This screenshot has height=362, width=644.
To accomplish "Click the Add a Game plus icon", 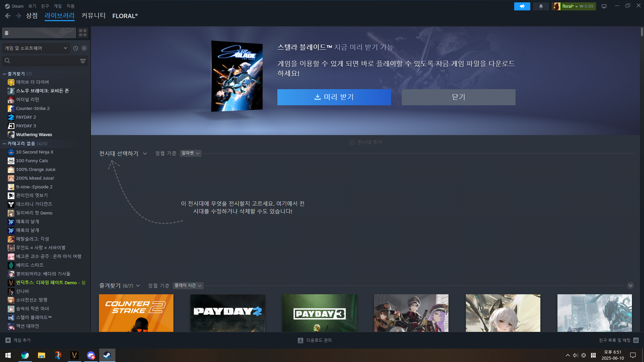I will pyautogui.click(x=8, y=340).
